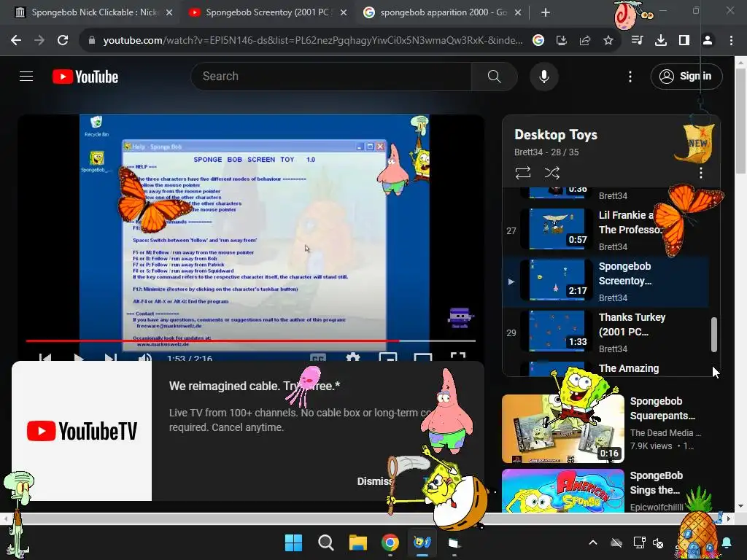Go forward with the browser forward arrow
747x560 pixels.
coord(39,41)
